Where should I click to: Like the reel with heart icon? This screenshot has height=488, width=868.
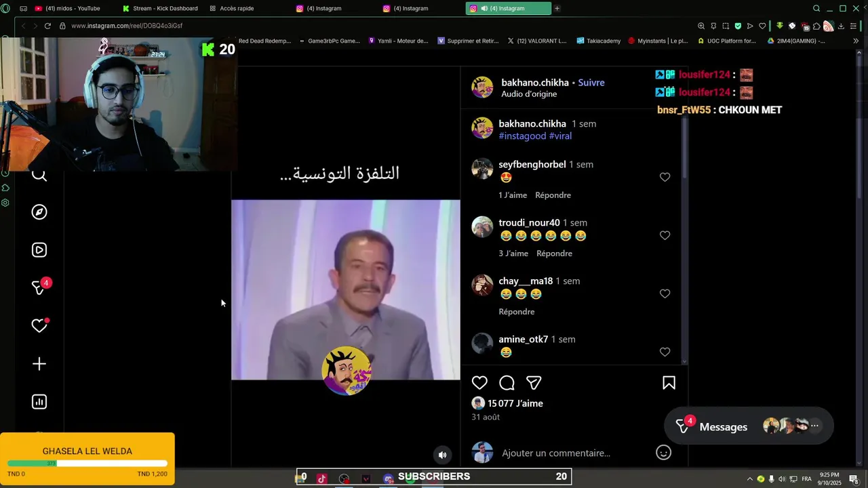click(x=479, y=383)
